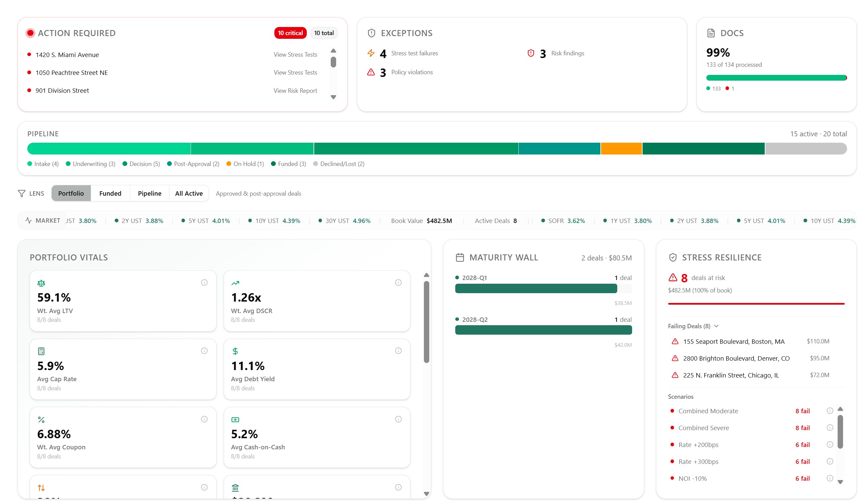This screenshot has height=504, width=868.
Task: Click the balance scale icon on Wt. Avg LTV card
Action: 41,283
